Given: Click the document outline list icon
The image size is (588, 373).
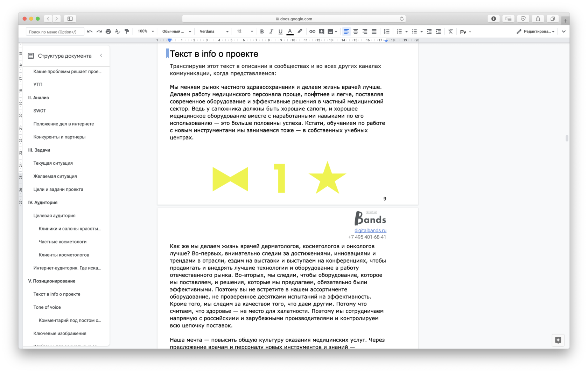Looking at the screenshot, I should pos(31,56).
